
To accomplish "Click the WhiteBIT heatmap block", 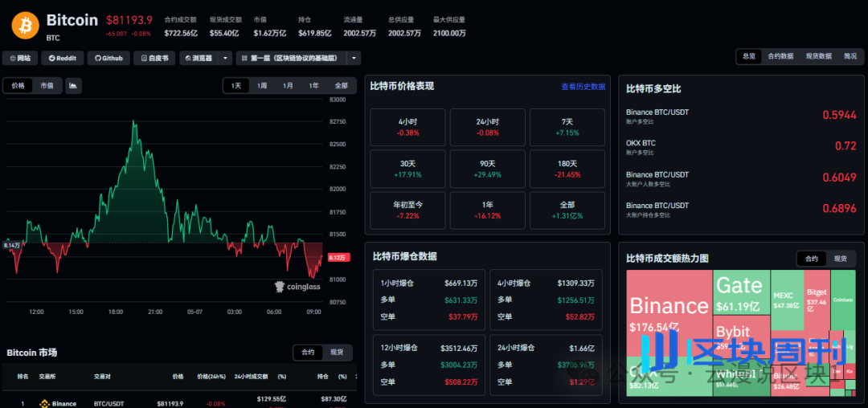I will pyautogui.click(x=741, y=376).
